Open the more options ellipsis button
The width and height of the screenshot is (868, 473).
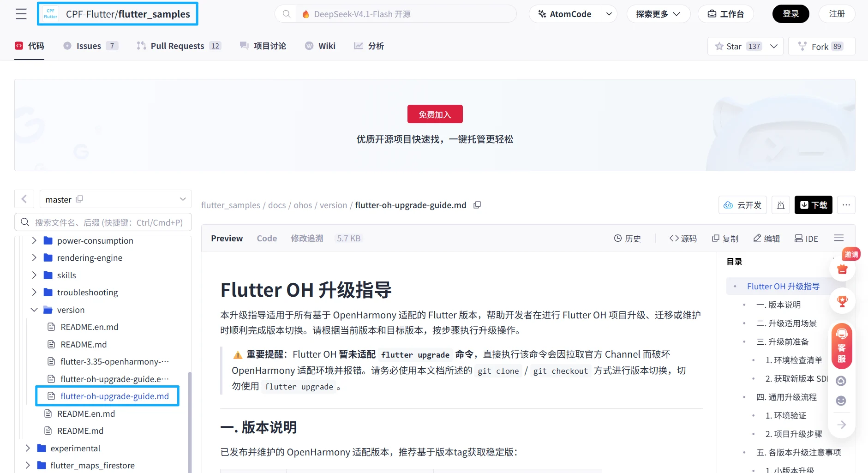pyautogui.click(x=846, y=205)
